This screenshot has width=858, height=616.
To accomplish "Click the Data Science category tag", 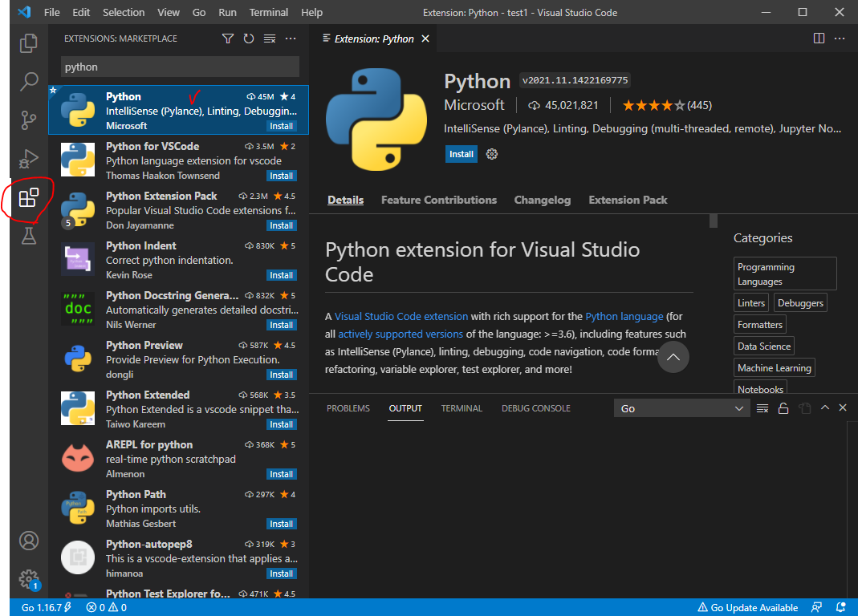I will (x=764, y=346).
